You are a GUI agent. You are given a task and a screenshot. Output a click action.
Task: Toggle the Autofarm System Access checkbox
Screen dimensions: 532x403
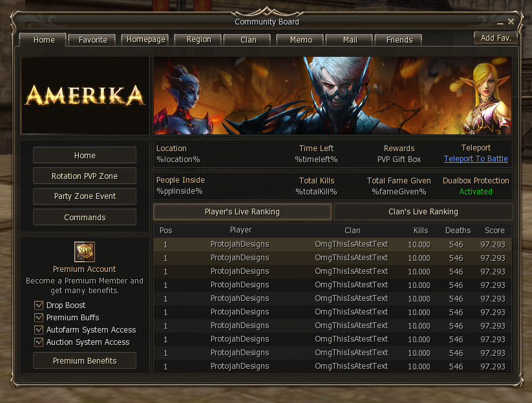click(x=39, y=330)
